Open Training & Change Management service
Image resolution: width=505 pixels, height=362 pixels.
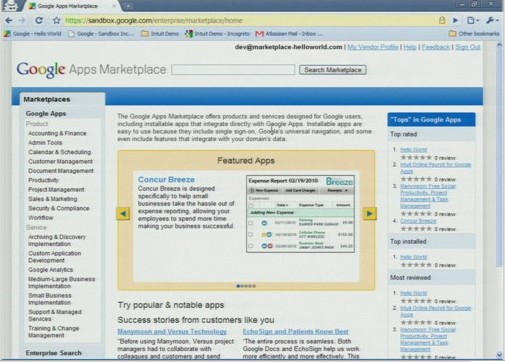click(53, 331)
